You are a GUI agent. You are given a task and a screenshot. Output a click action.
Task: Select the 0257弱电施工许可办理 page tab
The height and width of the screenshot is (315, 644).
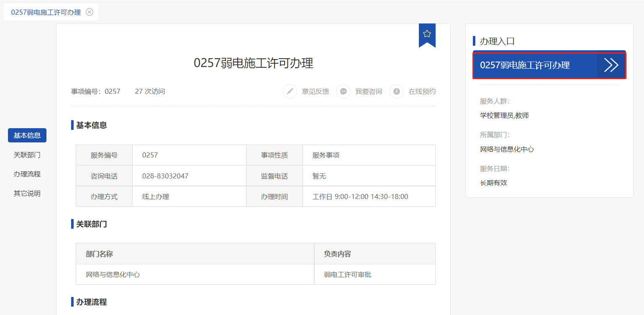pos(46,12)
